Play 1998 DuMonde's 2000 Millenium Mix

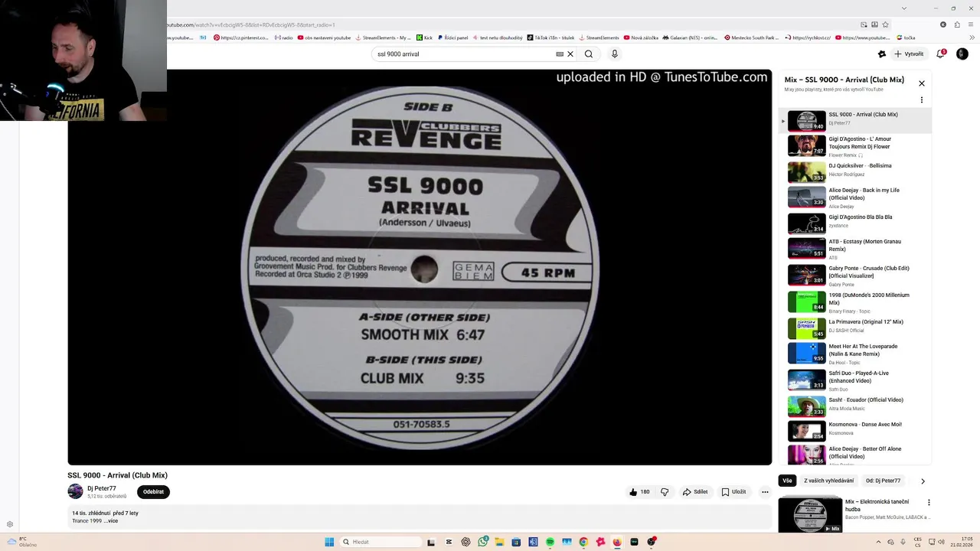point(856,302)
